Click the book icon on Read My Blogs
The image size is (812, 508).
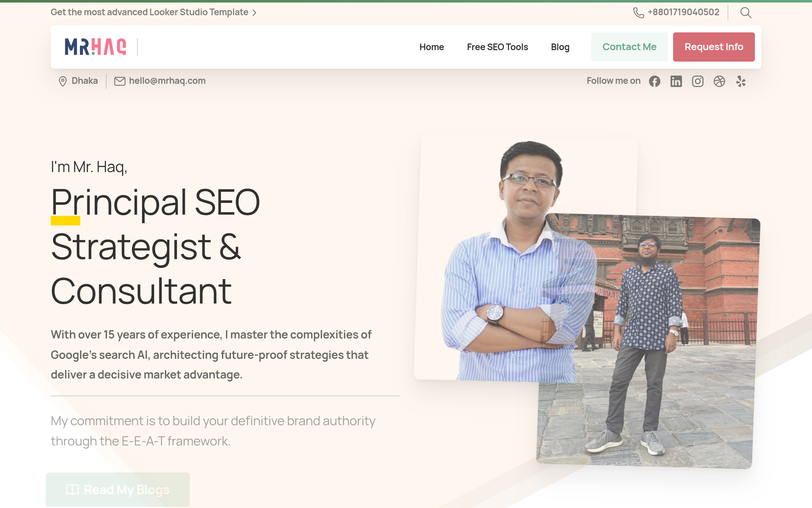(72, 490)
